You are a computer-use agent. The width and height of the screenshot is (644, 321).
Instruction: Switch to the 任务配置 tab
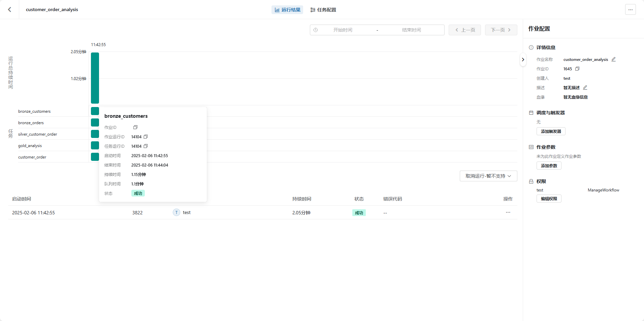coord(323,10)
